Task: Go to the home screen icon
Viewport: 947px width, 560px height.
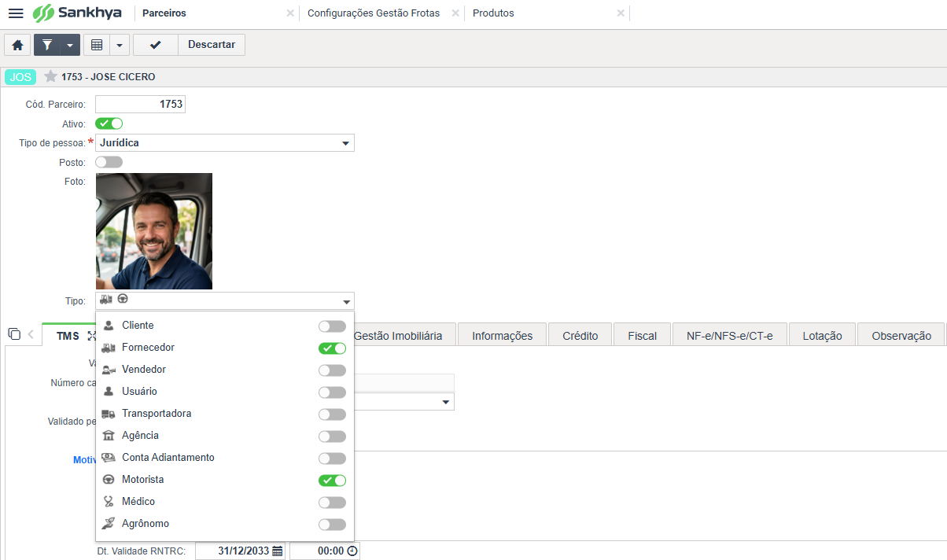Action: click(17, 45)
